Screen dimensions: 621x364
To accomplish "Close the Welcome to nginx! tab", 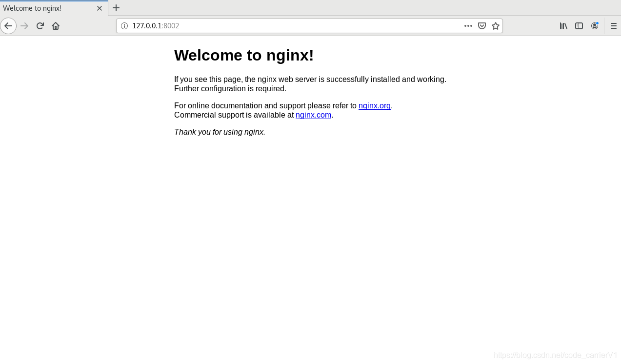I will click(x=100, y=8).
